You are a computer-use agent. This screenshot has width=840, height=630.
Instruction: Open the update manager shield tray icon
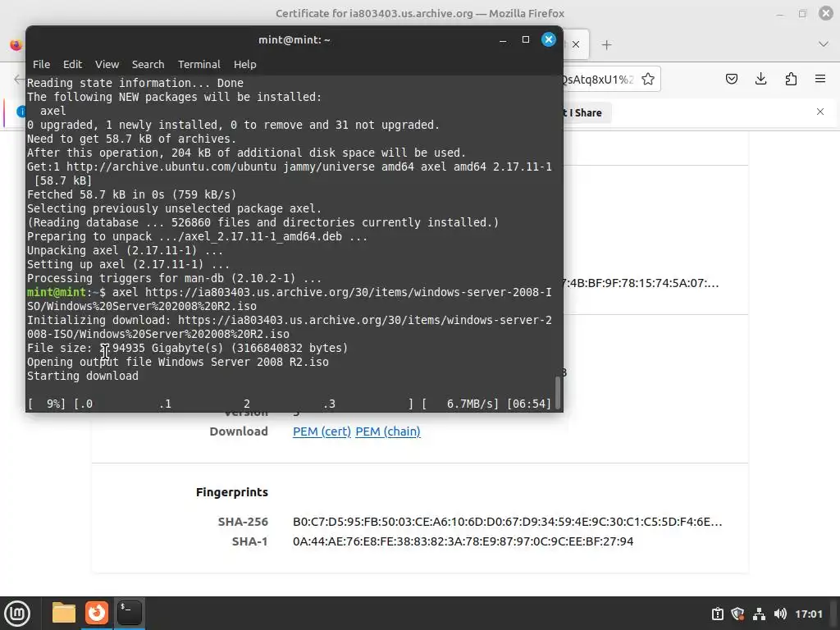tap(737, 614)
